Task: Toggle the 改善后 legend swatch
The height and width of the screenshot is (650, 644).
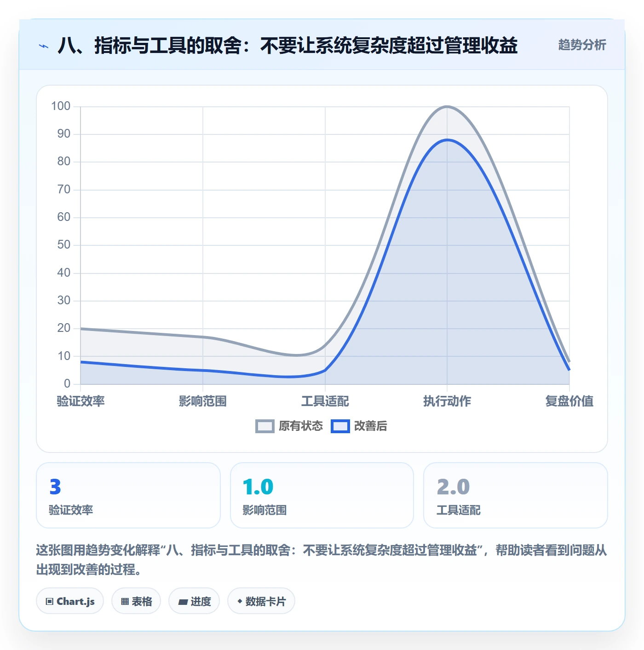Action: (340, 426)
